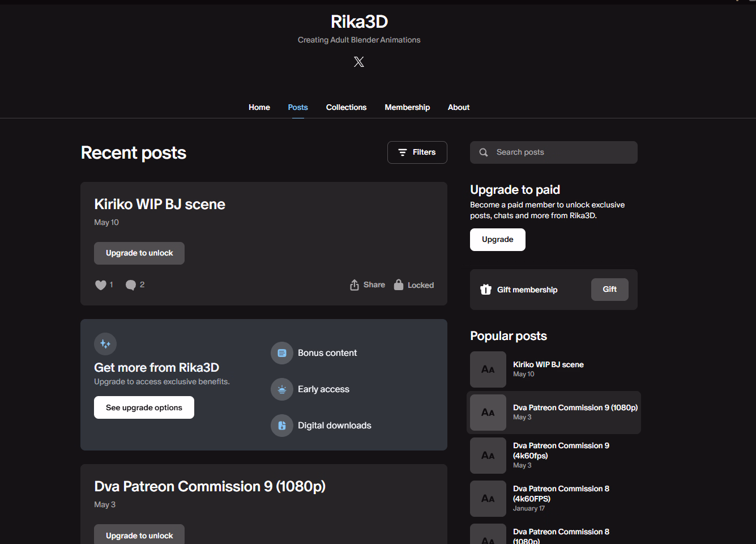This screenshot has height=544, width=756.
Task: Click the Bonus content icon
Action: coord(282,353)
